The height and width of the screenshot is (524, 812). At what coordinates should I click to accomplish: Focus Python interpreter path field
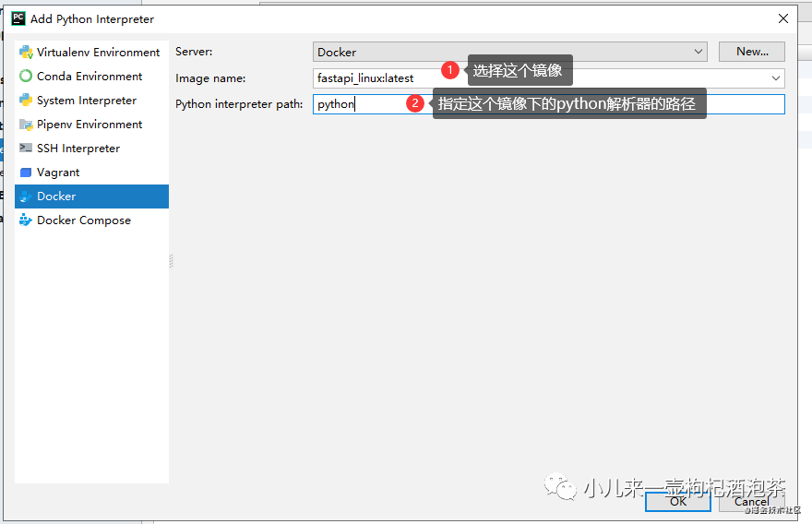[x=549, y=104]
